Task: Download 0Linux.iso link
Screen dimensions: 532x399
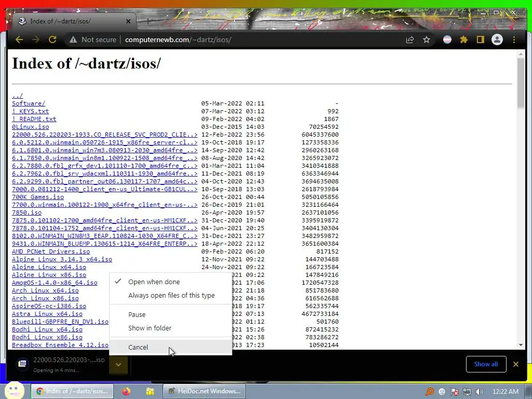Action: 31,127
